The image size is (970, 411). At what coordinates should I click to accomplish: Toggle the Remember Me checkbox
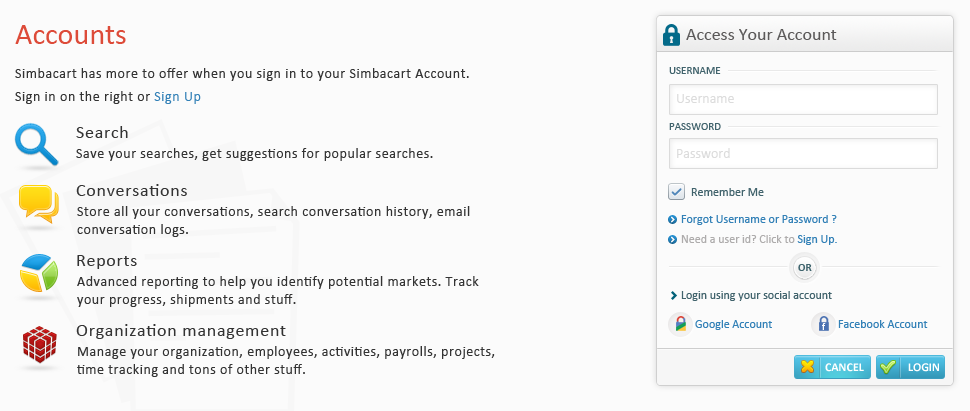tap(677, 192)
